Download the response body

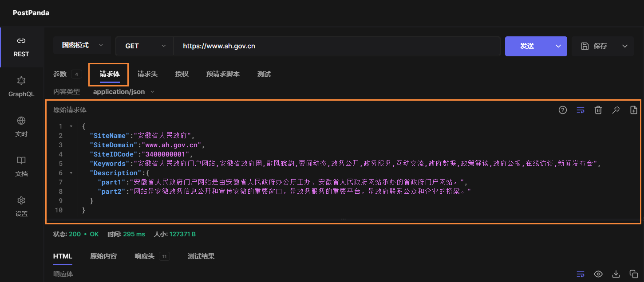click(x=616, y=274)
